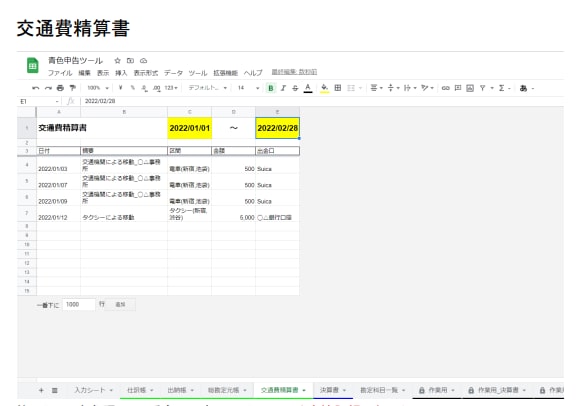Create a filter
Image resolution: width=587 pixels, height=406 pixels.
point(483,88)
